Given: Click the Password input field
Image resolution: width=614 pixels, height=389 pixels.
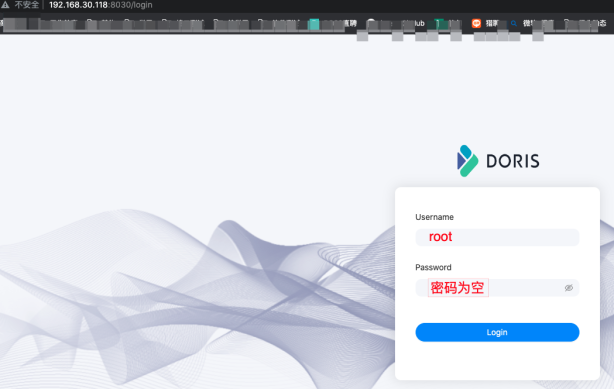Looking at the screenshot, I should (x=497, y=288).
